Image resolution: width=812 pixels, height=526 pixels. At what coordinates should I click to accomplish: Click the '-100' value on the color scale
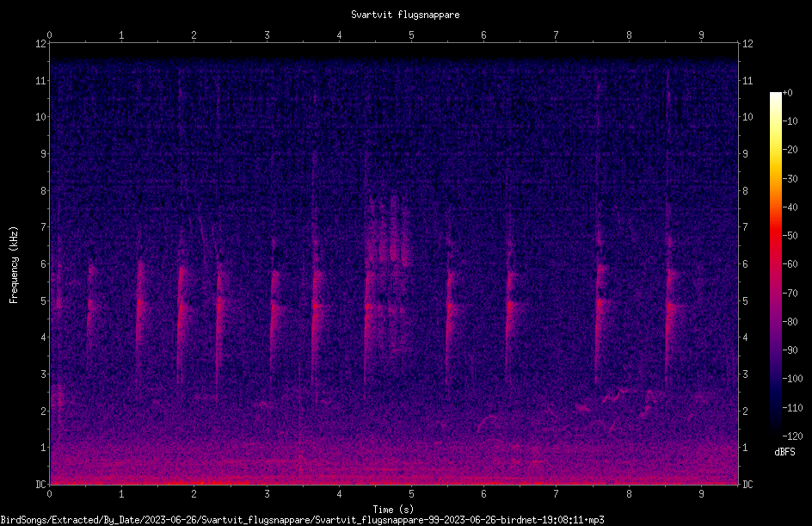coord(792,379)
